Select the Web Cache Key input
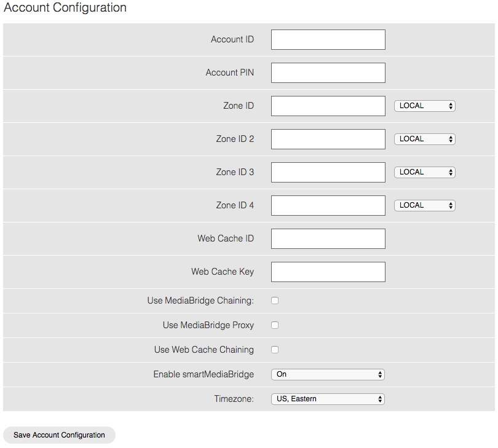498x448 pixels. click(328, 272)
